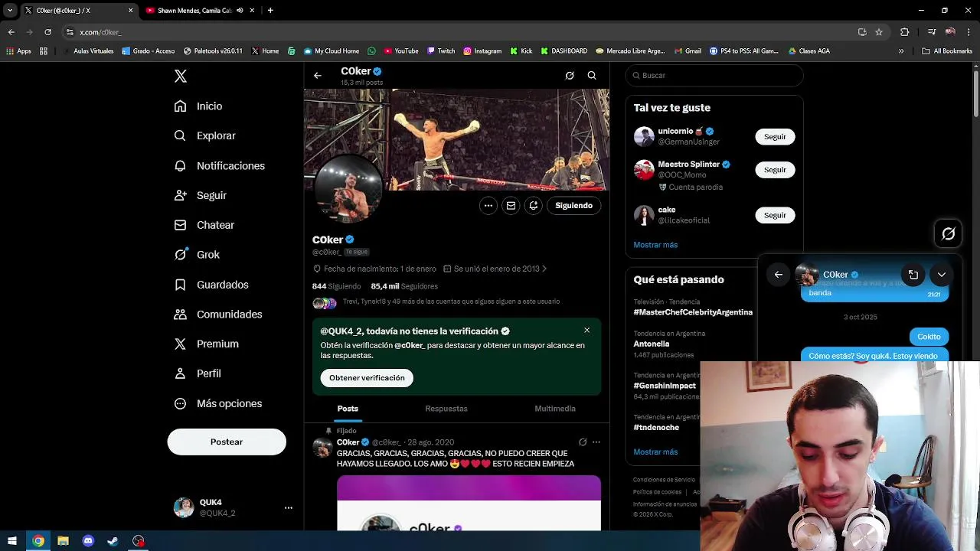The height and width of the screenshot is (551, 980).
Task: Open Steam from taskbar
Action: click(113, 541)
